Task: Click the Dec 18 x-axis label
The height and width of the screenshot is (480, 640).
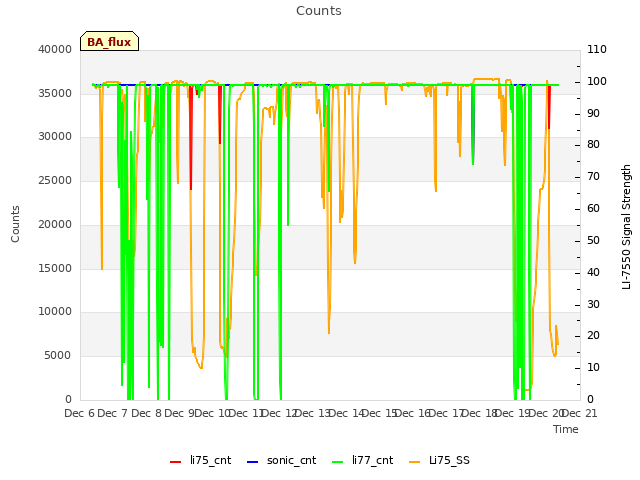Action: [x=480, y=413]
